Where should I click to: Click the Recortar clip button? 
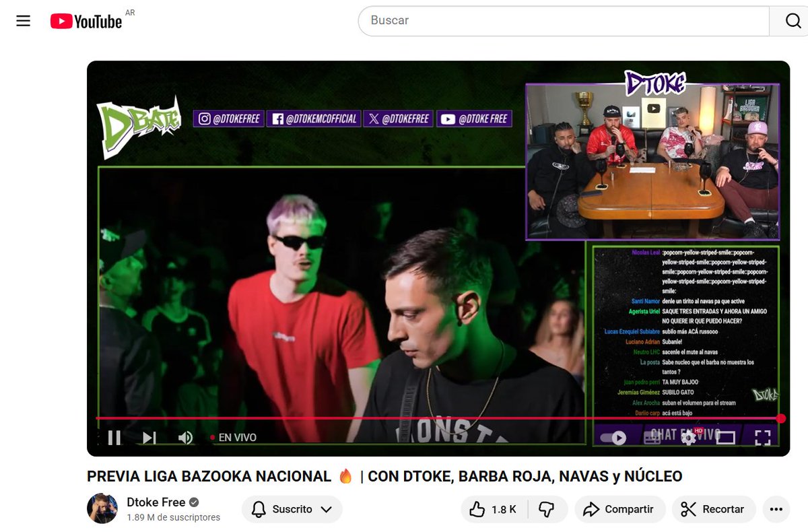714,509
